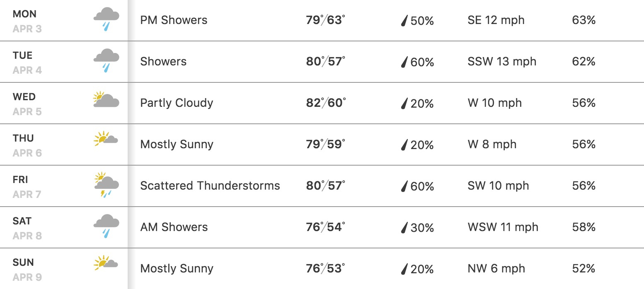Click Friday's thunderstorm weather icon

107,185
